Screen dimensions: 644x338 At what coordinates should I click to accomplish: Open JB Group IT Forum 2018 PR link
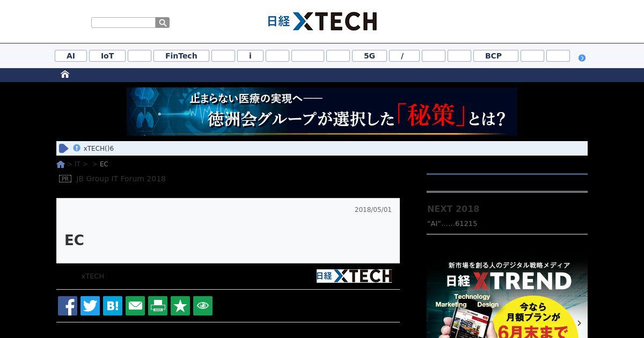[x=121, y=179]
